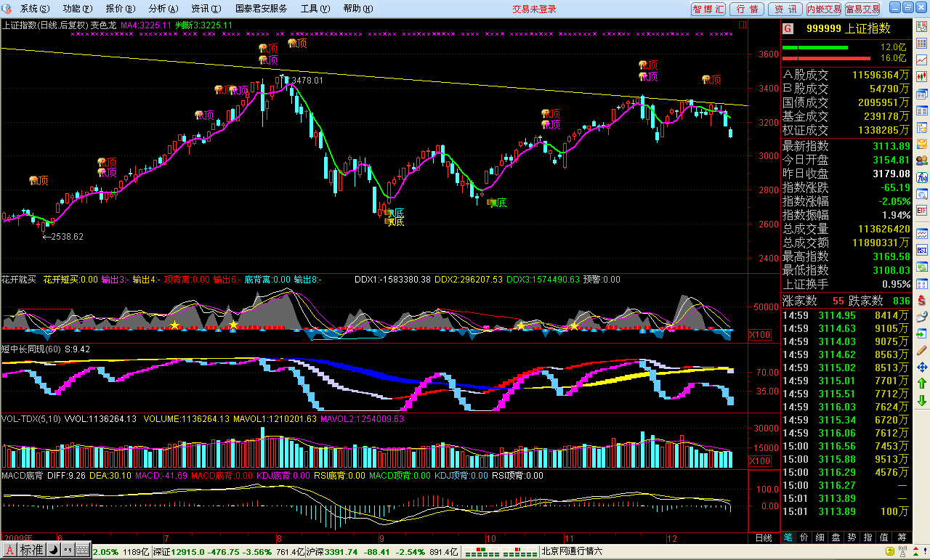Click the green down arrow icon
Screen dimensions: 930x560
tap(921, 400)
